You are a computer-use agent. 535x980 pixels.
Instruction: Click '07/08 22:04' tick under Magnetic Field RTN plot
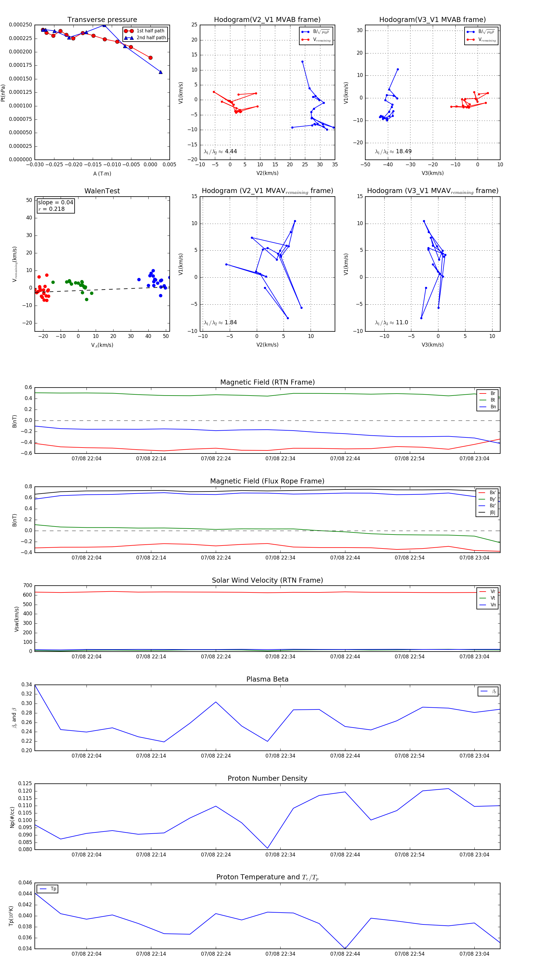pyautogui.click(x=86, y=459)
